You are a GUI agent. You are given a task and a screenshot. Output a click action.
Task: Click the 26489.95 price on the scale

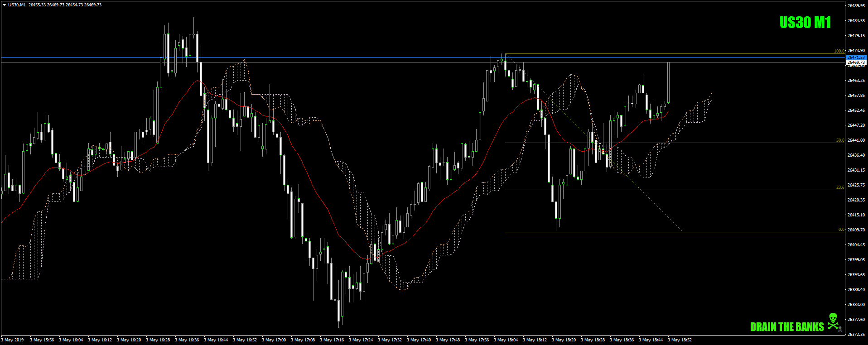coord(856,6)
